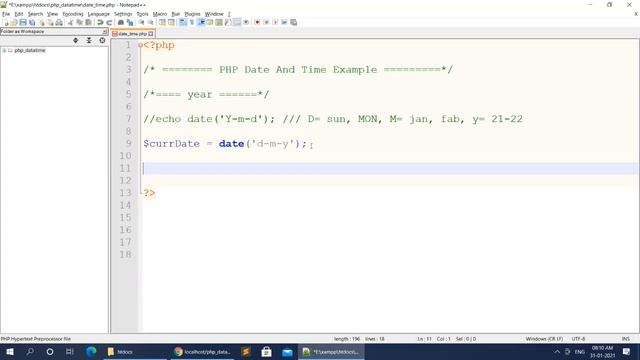
Task: Open the Edit menu
Action: click(19, 14)
